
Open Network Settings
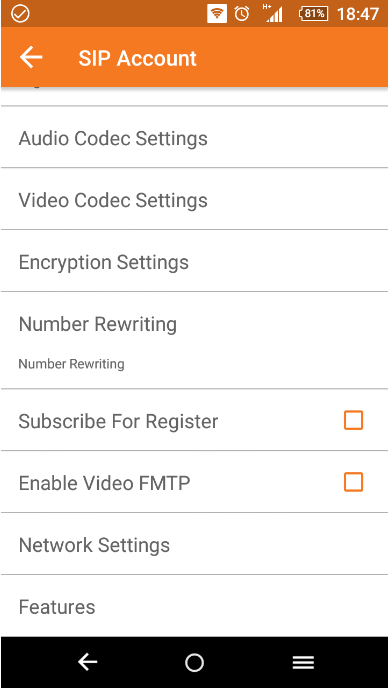point(194,545)
